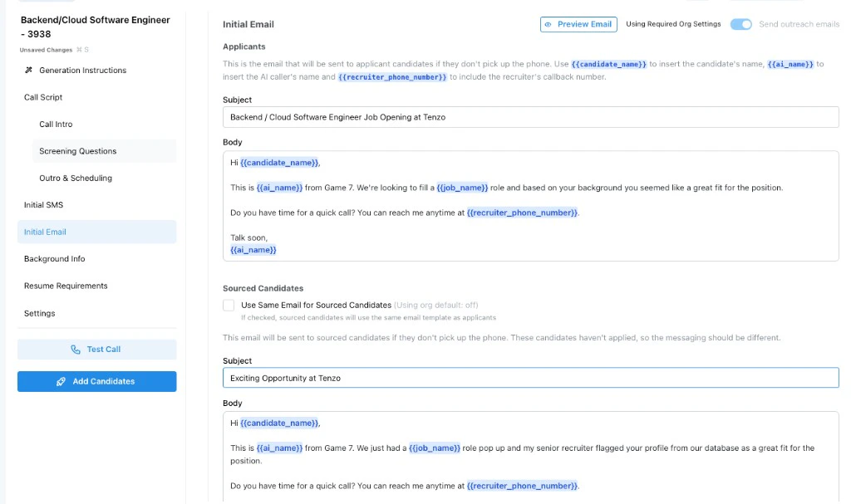
Task: Click the {{ai_name}} signature under Talk soon
Action: click(253, 250)
